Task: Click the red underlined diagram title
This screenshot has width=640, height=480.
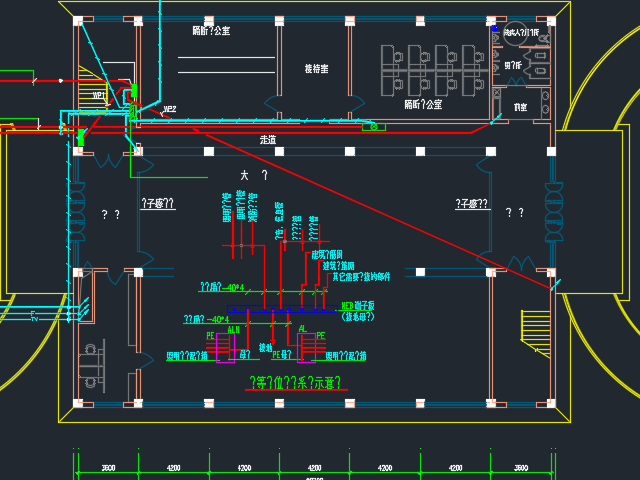Action: click(x=294, y=382)
